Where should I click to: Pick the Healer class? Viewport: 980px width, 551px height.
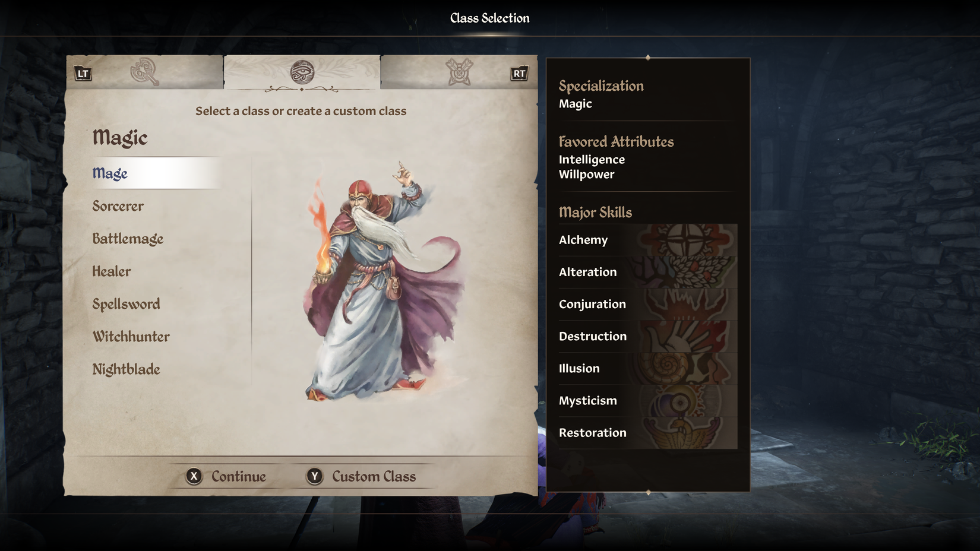pos(112,271)
